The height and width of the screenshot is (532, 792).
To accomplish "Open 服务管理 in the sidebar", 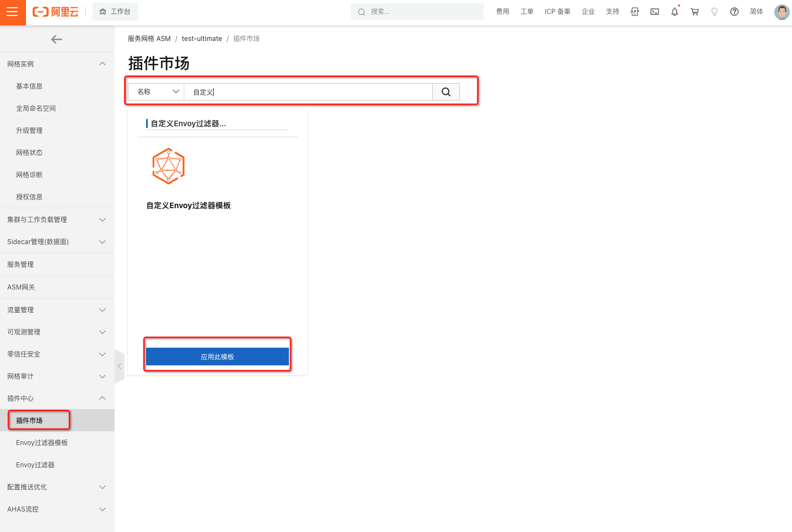I will click(57, 265).
